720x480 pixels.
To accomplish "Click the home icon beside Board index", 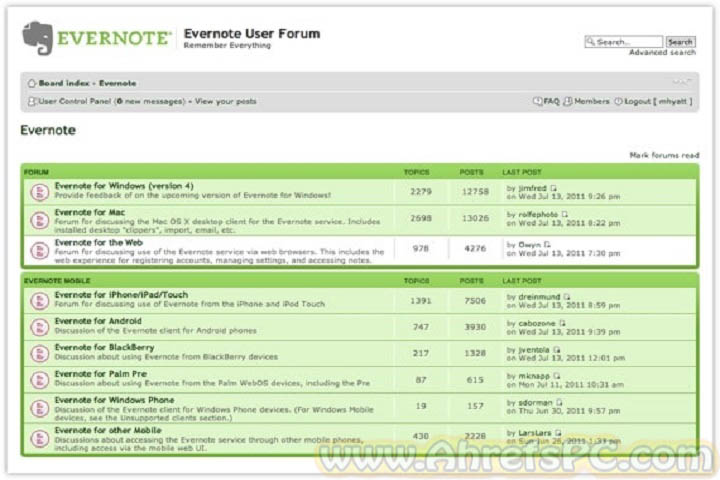I will (32, 83).
